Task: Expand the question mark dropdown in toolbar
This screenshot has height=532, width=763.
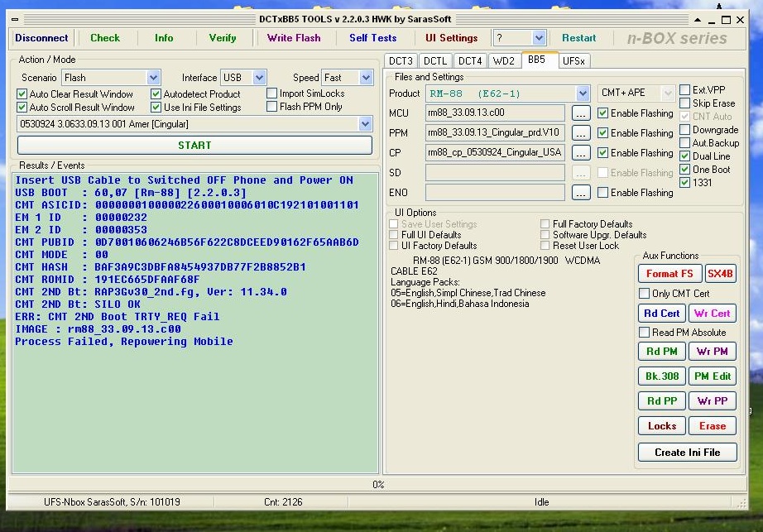Action: (x=538, y=38)
